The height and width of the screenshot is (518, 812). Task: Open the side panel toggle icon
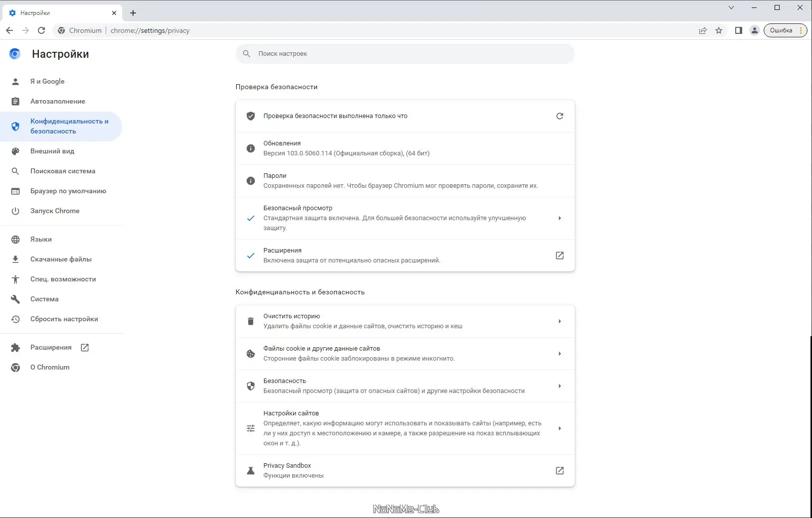click(x=739, y=30)
